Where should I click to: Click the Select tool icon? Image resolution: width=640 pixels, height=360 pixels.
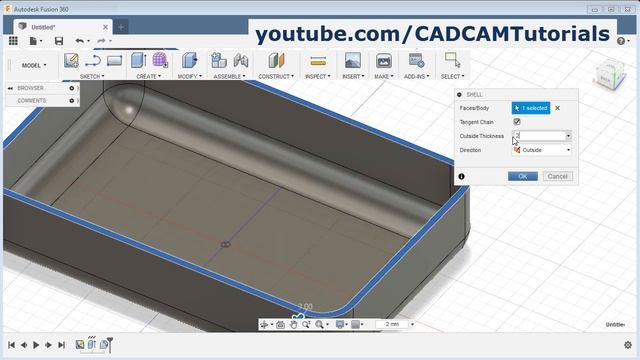point(452,60)
